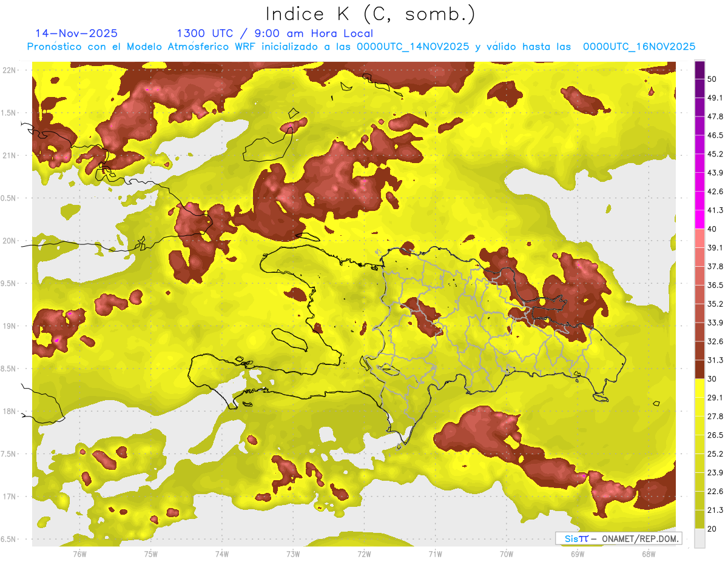
Task: Click the '33.9' colorbar value
Action: 715,323
